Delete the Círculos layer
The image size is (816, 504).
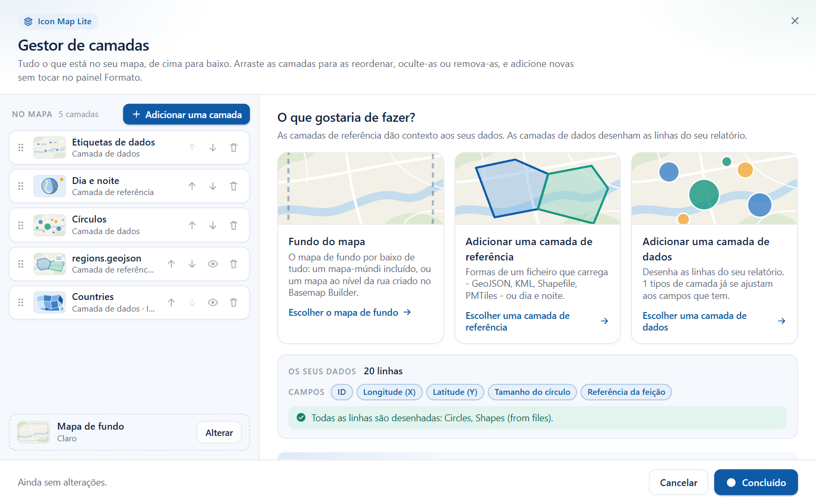point(234,225)
